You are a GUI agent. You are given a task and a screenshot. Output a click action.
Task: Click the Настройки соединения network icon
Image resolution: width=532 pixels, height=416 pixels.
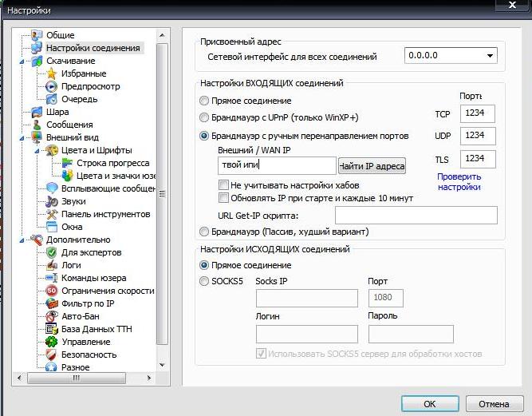pyautogui.click(x=37, y=48)
